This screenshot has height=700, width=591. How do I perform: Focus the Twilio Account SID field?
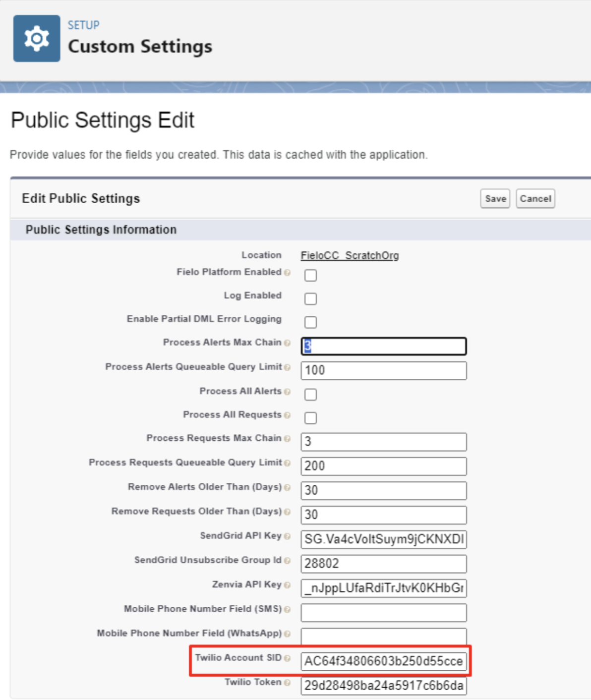[383, 661]
